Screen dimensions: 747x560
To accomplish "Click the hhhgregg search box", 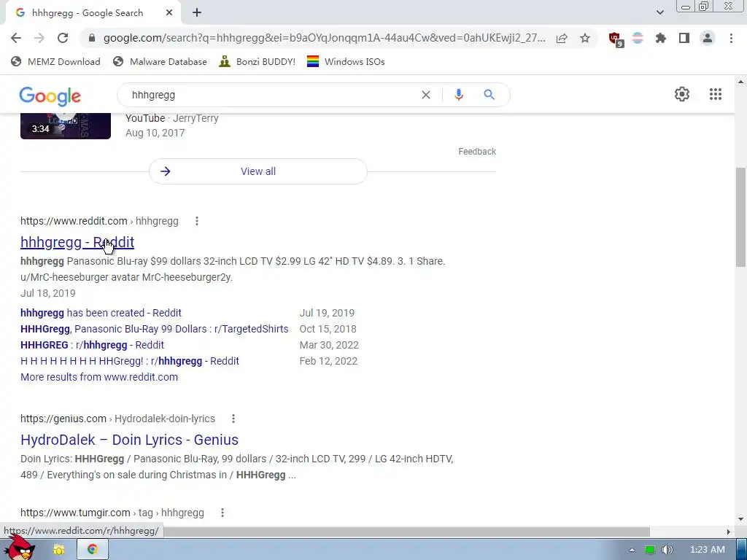I will click(271, 95).
